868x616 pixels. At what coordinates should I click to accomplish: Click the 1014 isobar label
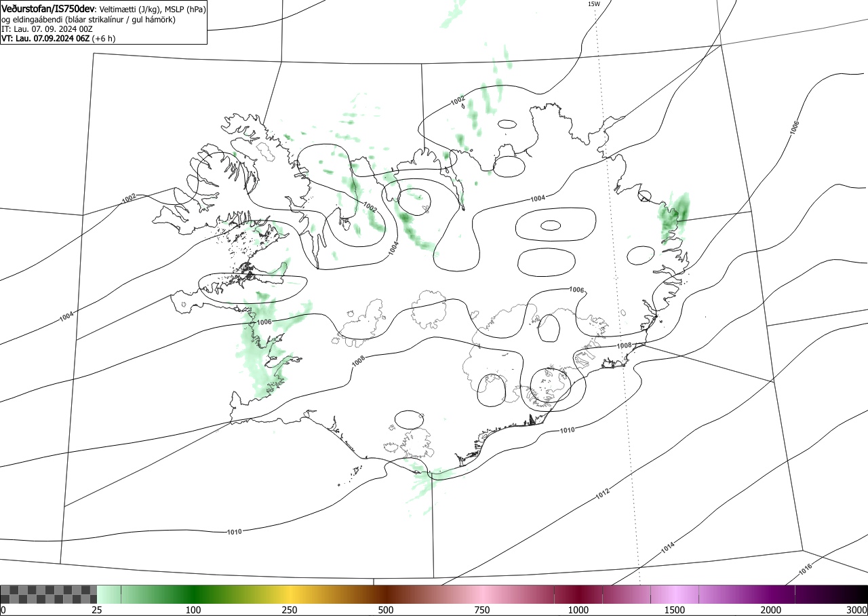tap(667, 546)
